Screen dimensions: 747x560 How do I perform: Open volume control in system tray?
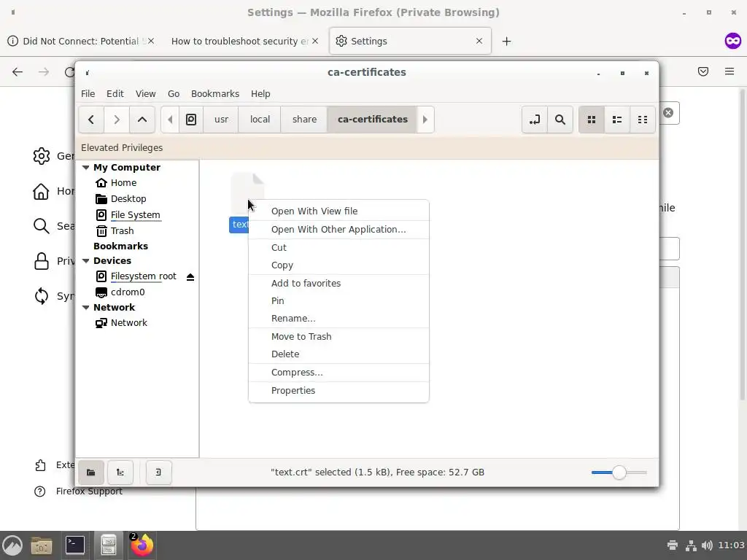(x=708, y=545)
